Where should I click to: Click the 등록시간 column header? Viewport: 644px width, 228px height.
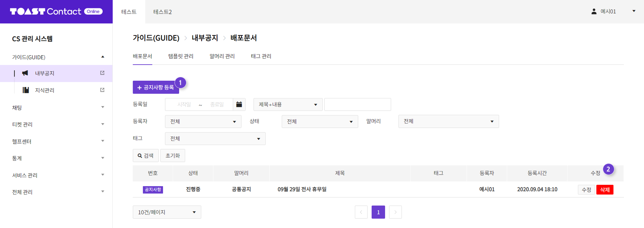coord(537,173)
